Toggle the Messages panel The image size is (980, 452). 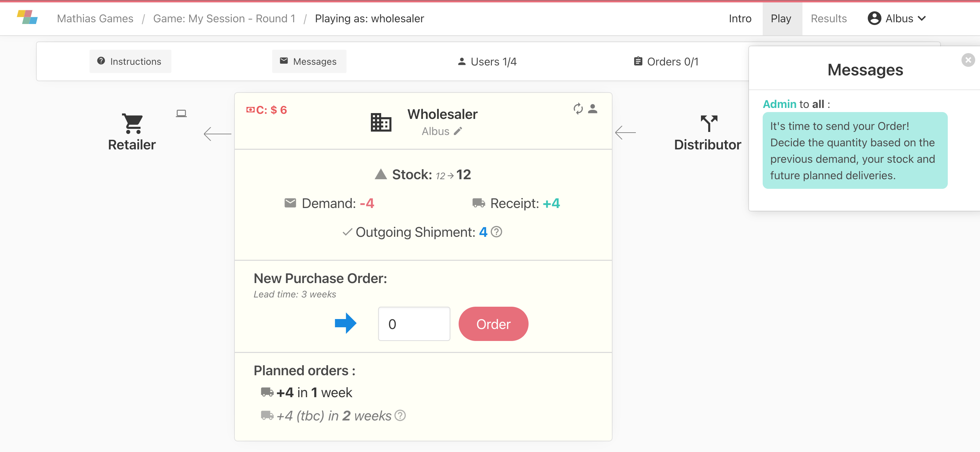tap(309, 61)
